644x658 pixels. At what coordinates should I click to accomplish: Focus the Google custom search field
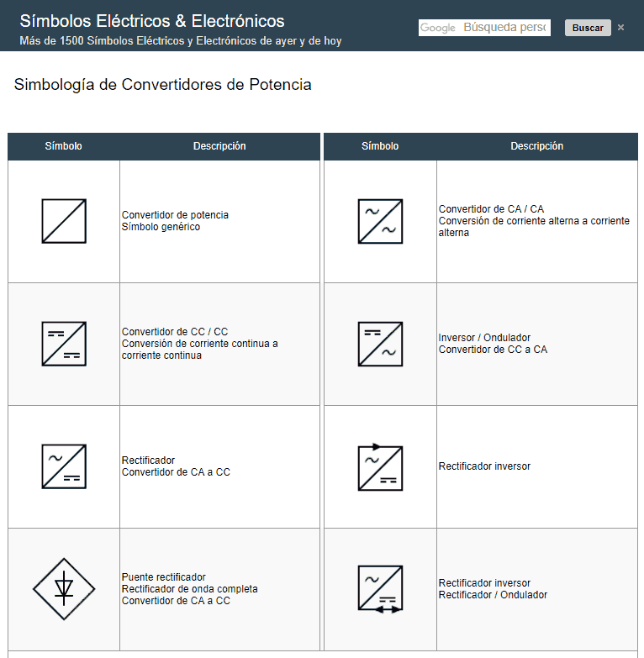click(484, 28)
